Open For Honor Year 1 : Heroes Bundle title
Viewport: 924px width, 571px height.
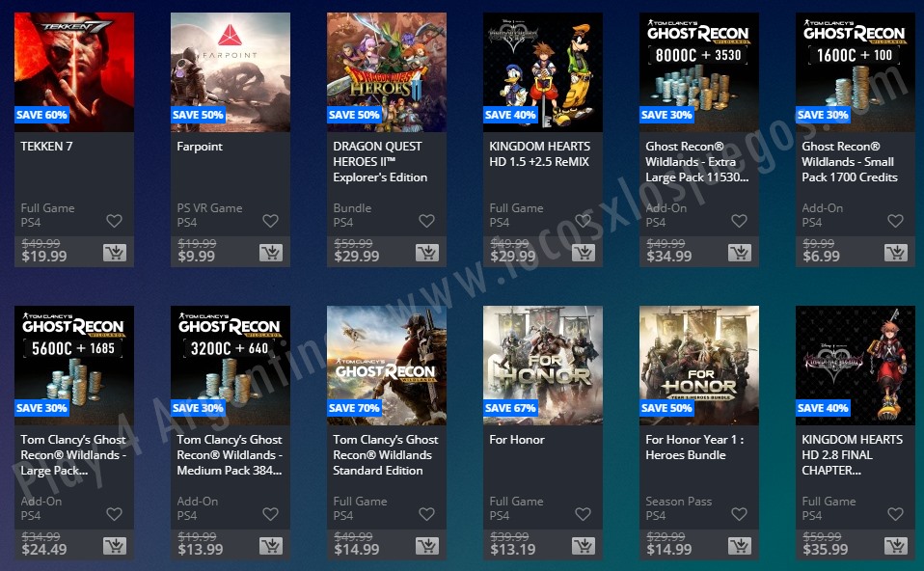point(694,448)
